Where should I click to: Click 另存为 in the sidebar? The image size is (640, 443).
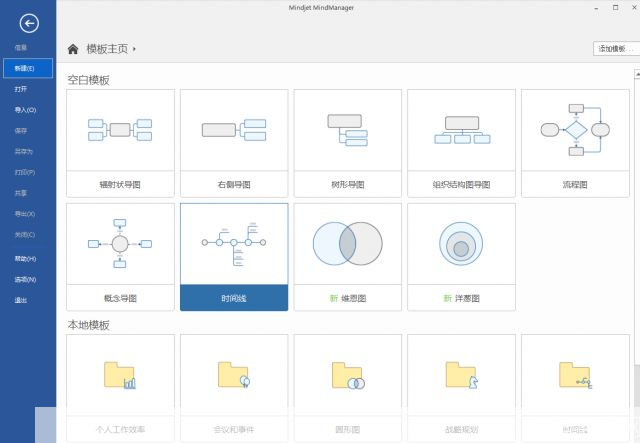pyautogui.click(x=23, y=151)
